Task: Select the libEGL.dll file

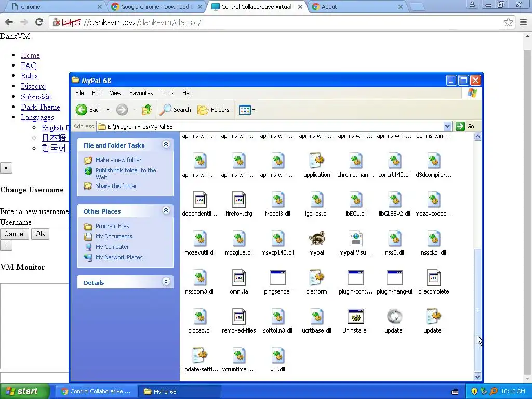Action: [355, 199]
